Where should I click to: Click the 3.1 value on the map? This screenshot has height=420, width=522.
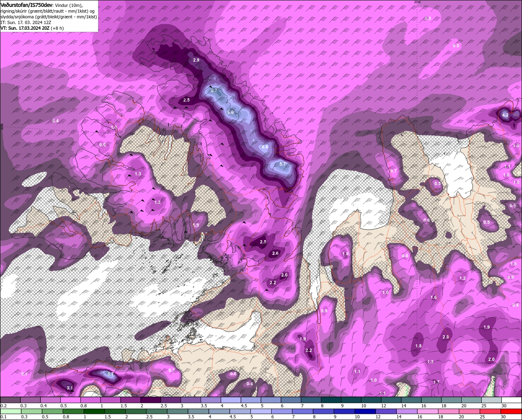tap(70, 387)
